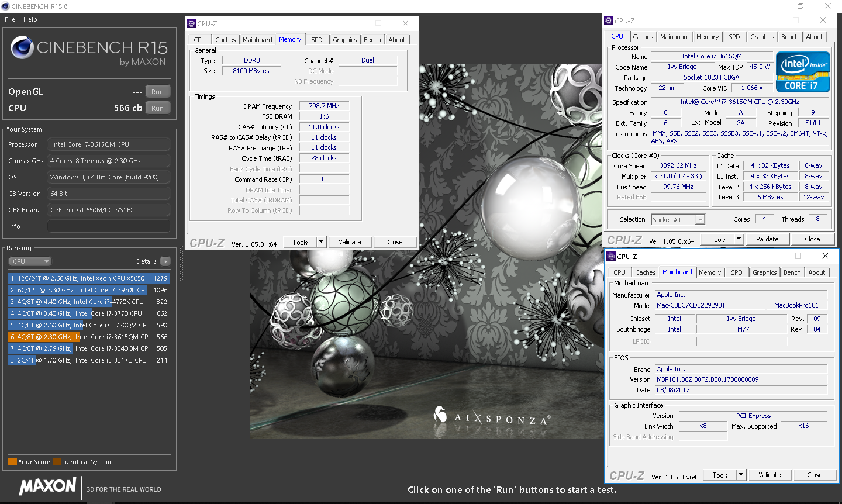Open the About tab in Memory CPU-Z window
The width and height of the screenshot is (842, 504).
pyautogui.click(x=397, y=40)
